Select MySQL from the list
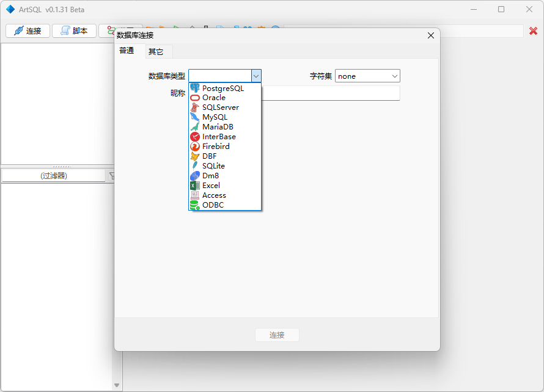 [225, 117]
